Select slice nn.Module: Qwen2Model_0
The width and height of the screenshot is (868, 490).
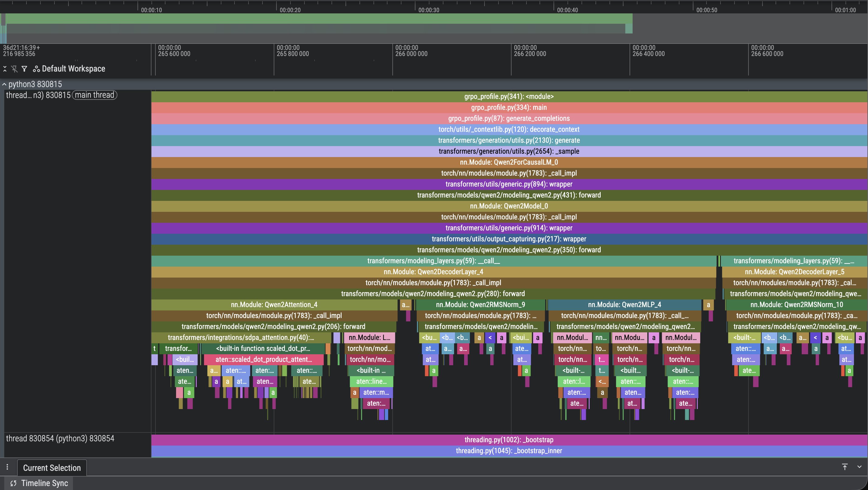509,206
